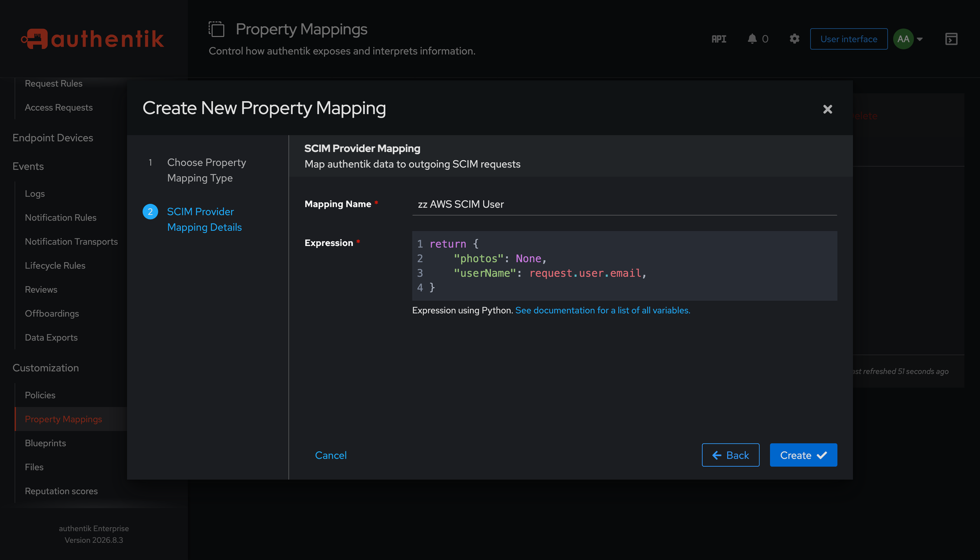Cancel the property mapping wizard
The height and width of the screenshot is (560, 980).
tap(331, 455)
